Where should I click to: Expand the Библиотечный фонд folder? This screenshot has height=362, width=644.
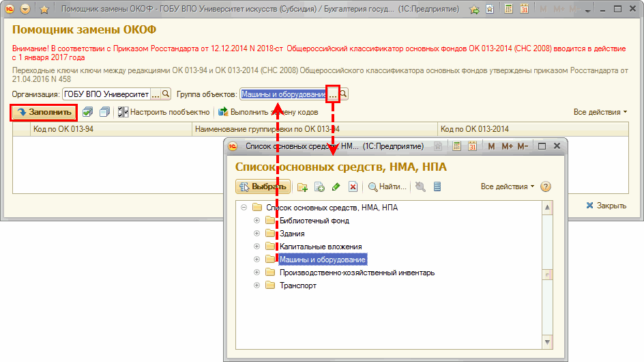click(x=257, y=221)
